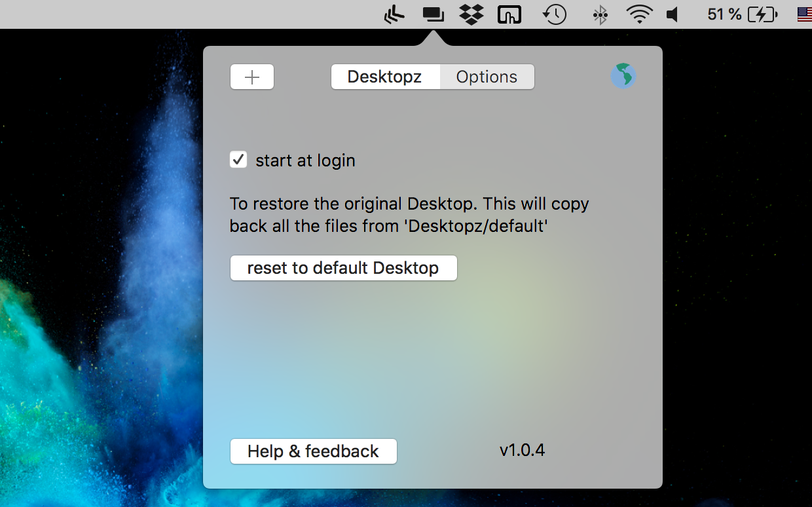Open the volume menu bar icon
The width and height of the screenshot is (812, 507).
coord(673,14)
